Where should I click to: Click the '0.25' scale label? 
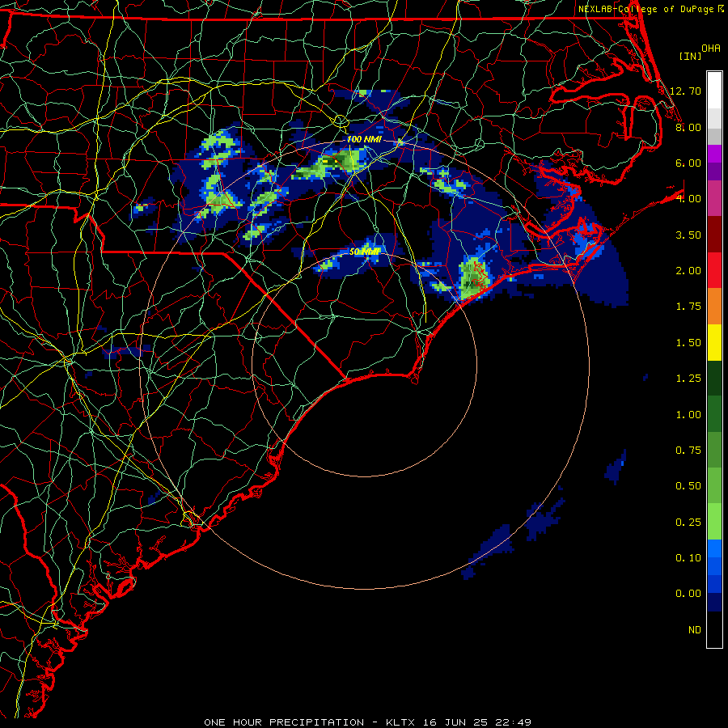tap(688, 523)
